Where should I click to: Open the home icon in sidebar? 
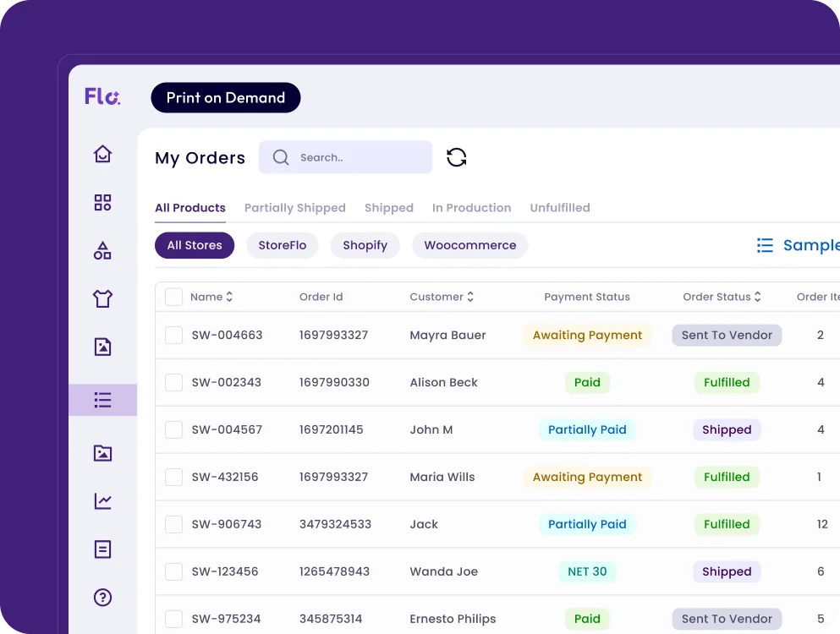102,154
